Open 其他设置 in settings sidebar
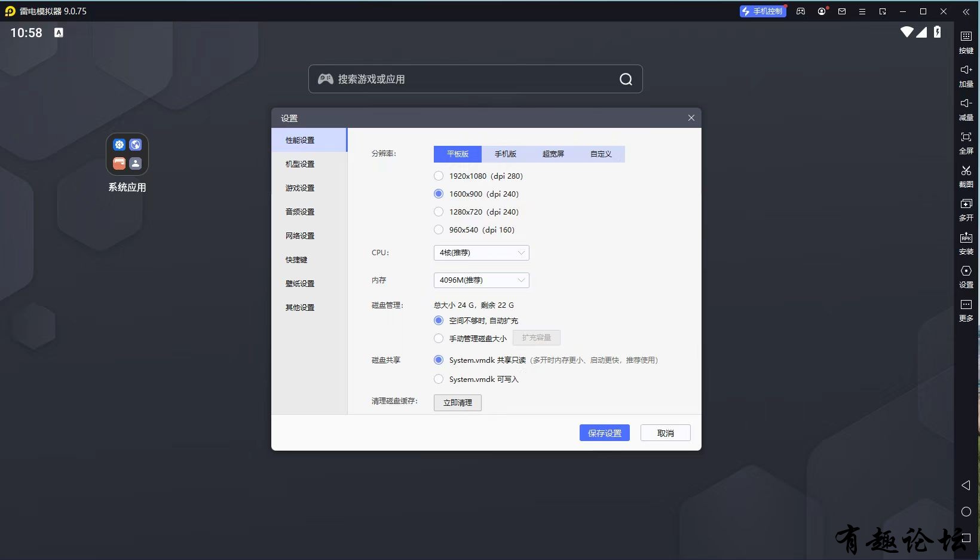This screenshot has width=980, height=560. pyautogui.click(x=309, y=307)
